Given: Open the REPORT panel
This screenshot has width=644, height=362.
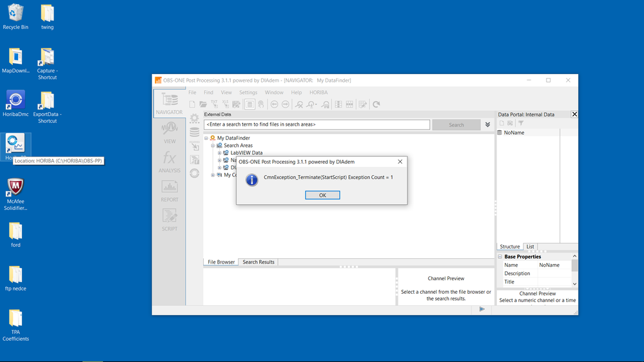Looking at the screenshot, I should tap(169, 191).
